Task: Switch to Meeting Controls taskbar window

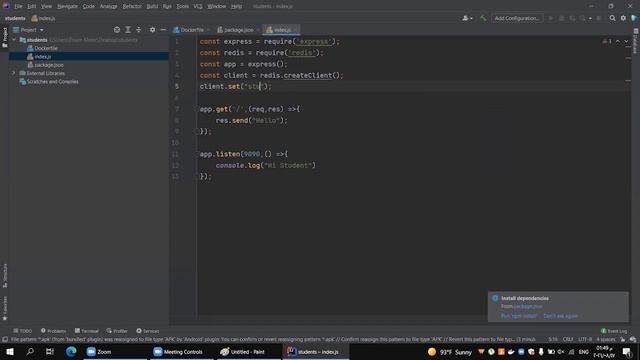Action: click(182, 351)
